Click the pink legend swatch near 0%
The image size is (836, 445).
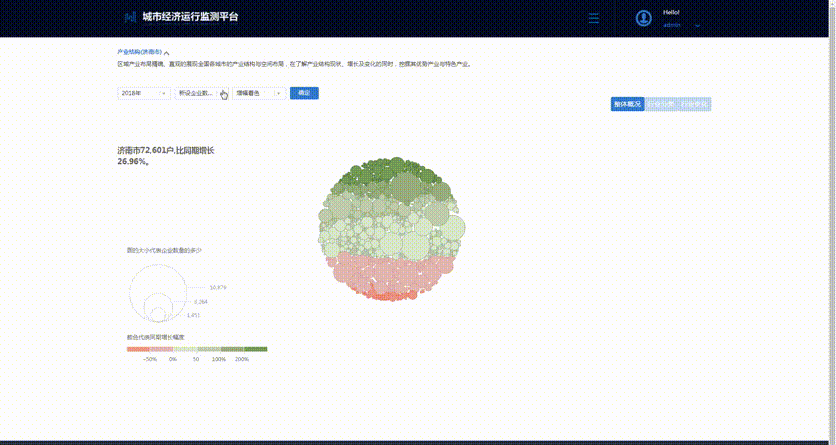pyautogui.click(x=162, y=349)
